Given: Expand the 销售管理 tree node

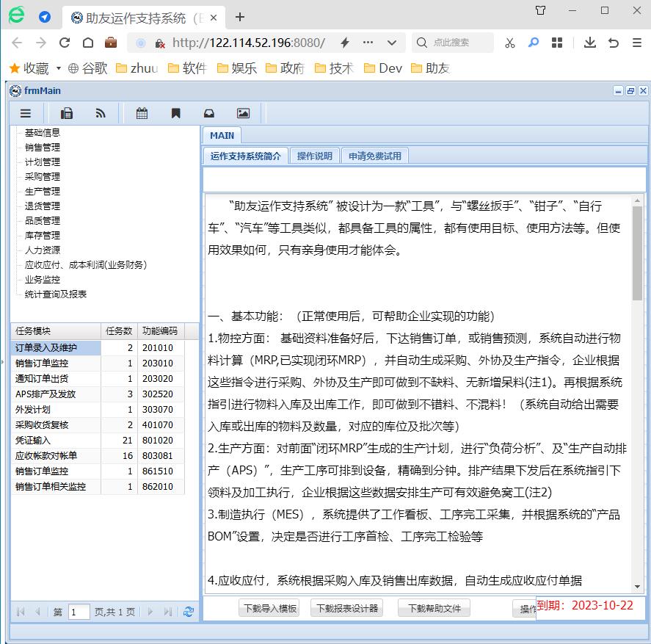Looking at the screenshot, I should (x=43, y=148).
